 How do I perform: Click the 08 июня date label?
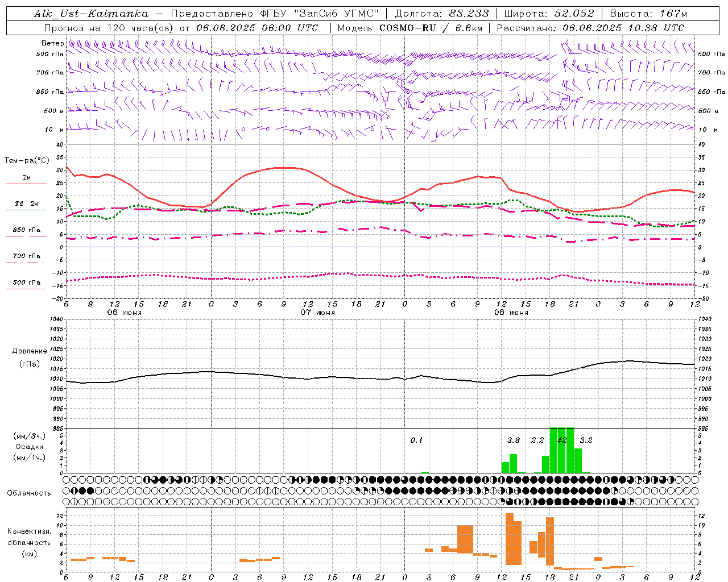click(x=511, y=313)
